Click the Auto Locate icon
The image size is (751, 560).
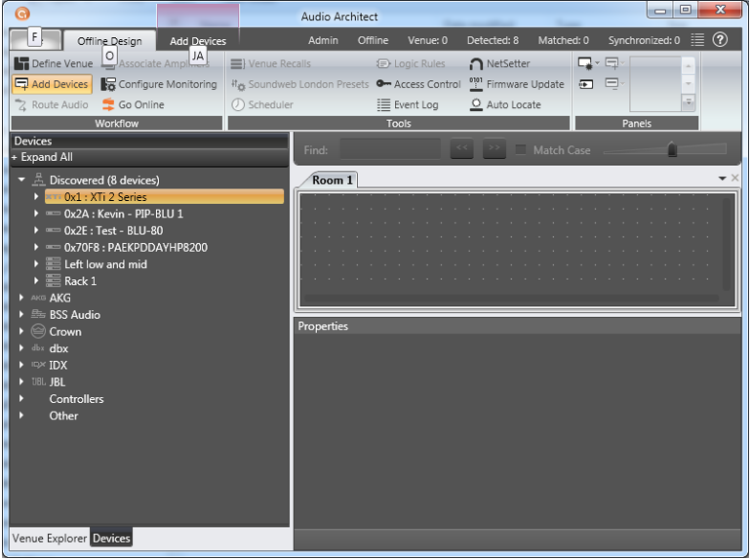click(476, 105)
